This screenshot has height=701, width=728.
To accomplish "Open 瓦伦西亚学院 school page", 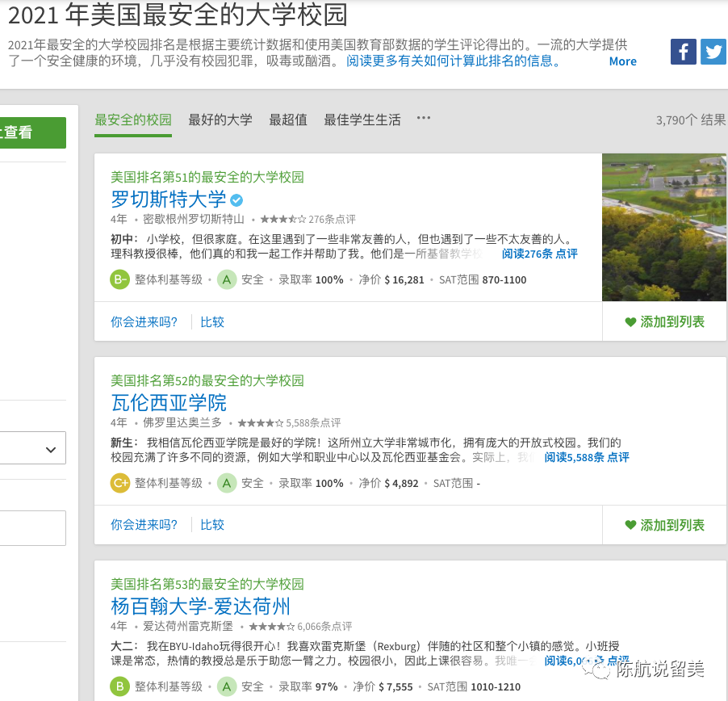I will 168,403.
